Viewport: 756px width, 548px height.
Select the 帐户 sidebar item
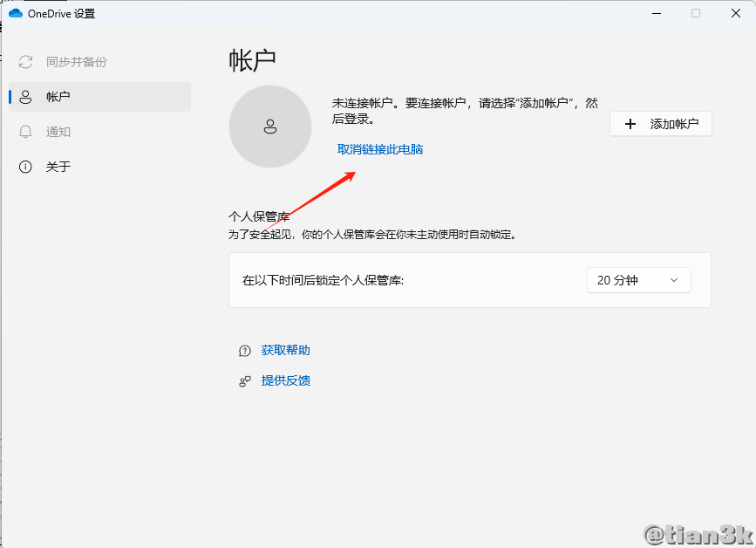click(99, 97)
